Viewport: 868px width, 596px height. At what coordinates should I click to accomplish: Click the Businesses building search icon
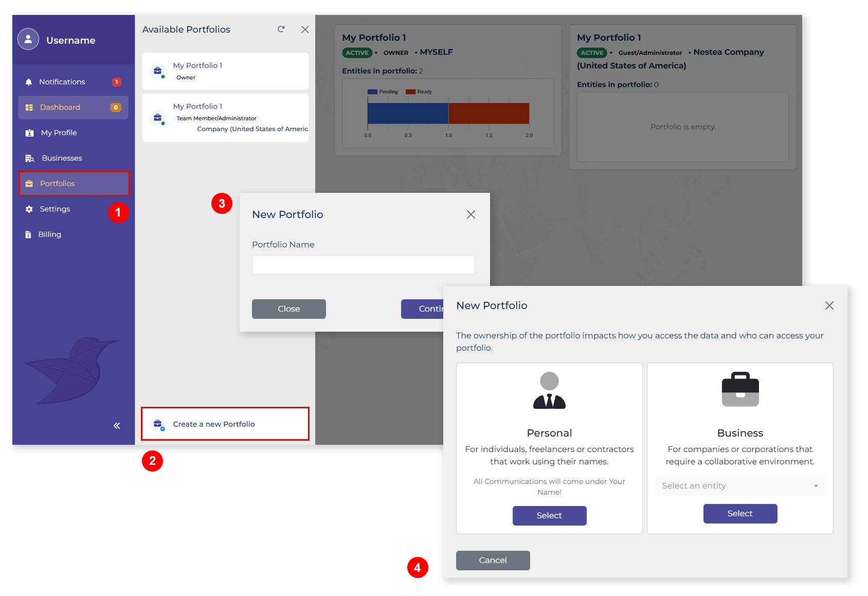pyautogui.click(x=30, y=158)
